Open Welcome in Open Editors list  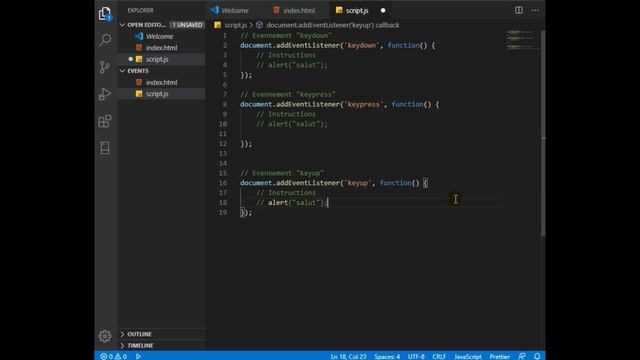pyautogui.click(x=161, y=36)
